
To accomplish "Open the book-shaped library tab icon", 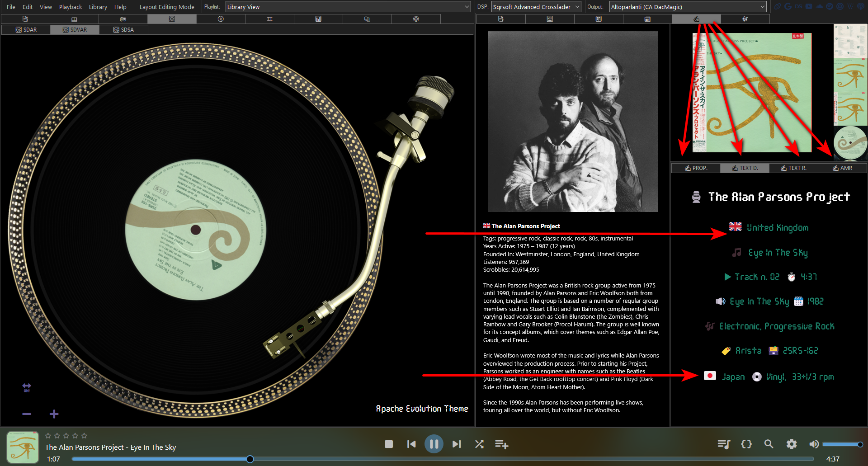I will (74, 19).
